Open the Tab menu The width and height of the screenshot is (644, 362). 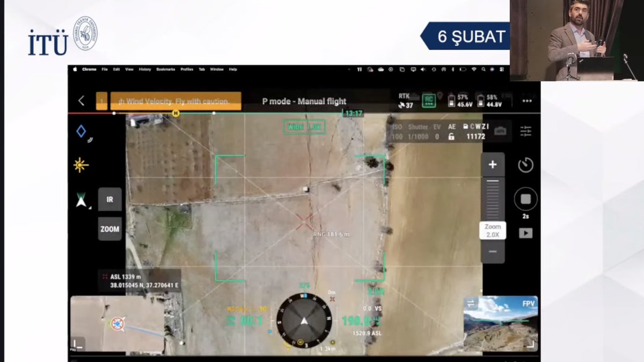tap(202, 69)
